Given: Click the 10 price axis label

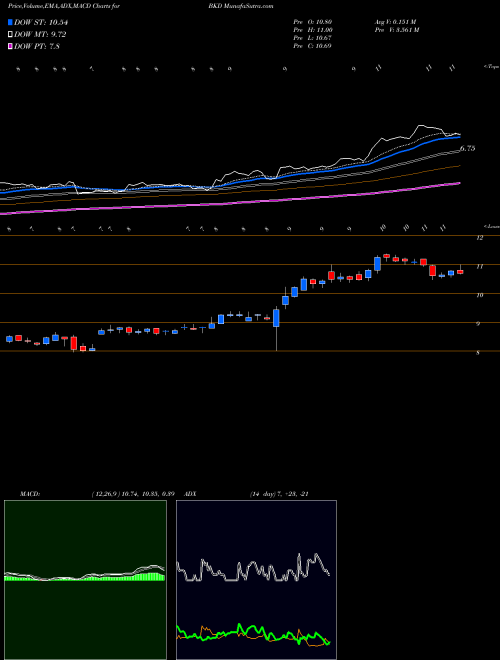Looking at the screenshot, I should tap(479, 295).
